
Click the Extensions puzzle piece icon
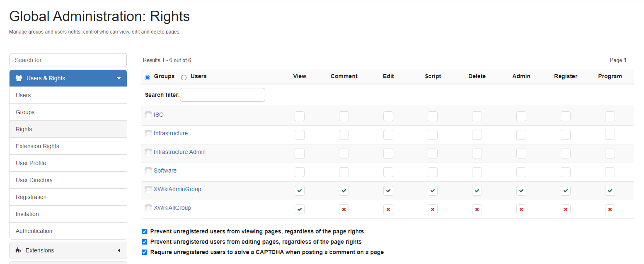click(x=18, y=250)
